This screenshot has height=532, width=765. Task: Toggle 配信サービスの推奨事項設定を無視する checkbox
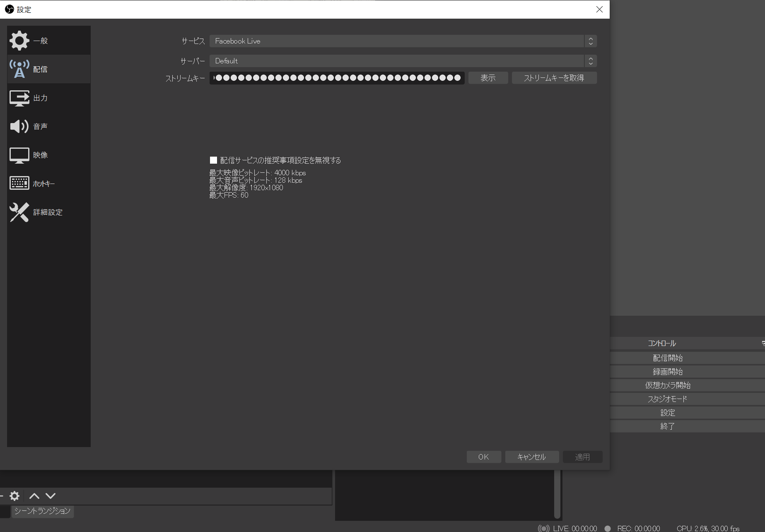(x=213, y=160)
